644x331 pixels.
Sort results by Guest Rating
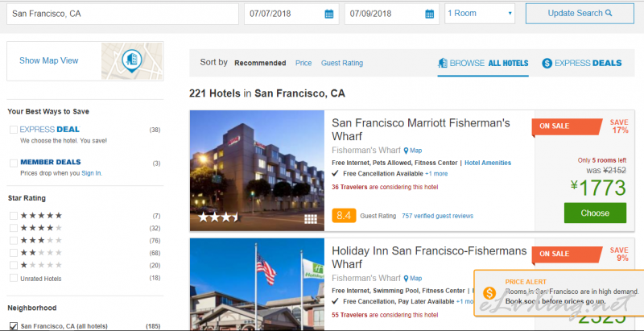(342, 63)
